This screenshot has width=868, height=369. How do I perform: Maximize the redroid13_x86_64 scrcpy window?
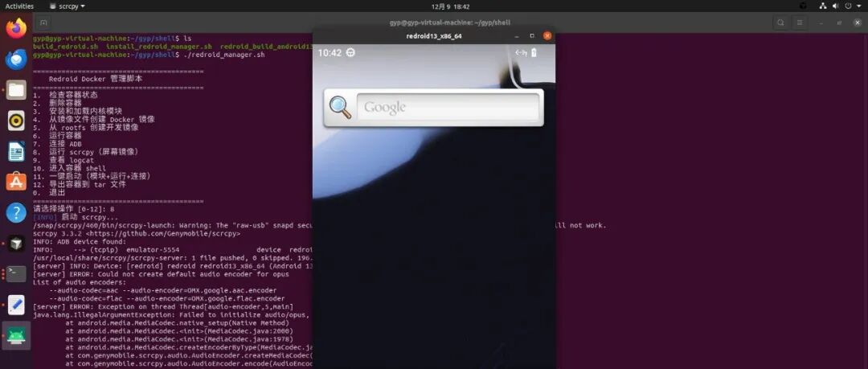click(532, 36)
